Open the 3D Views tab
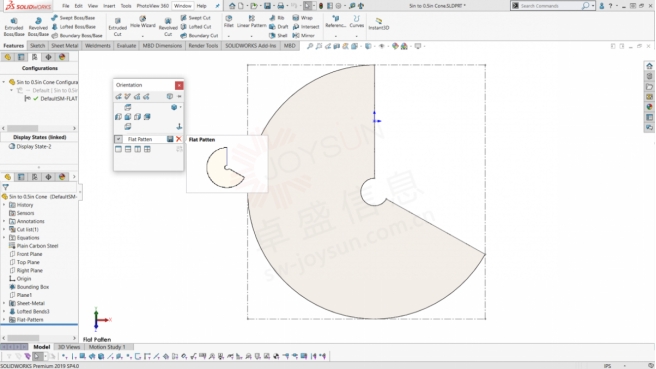This screenshot has width=656, height=369. [x=69, y=347]
